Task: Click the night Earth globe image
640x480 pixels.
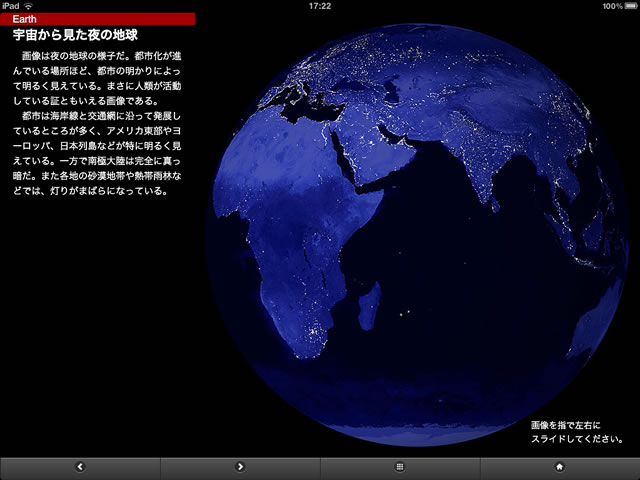Action: [417, 235]
